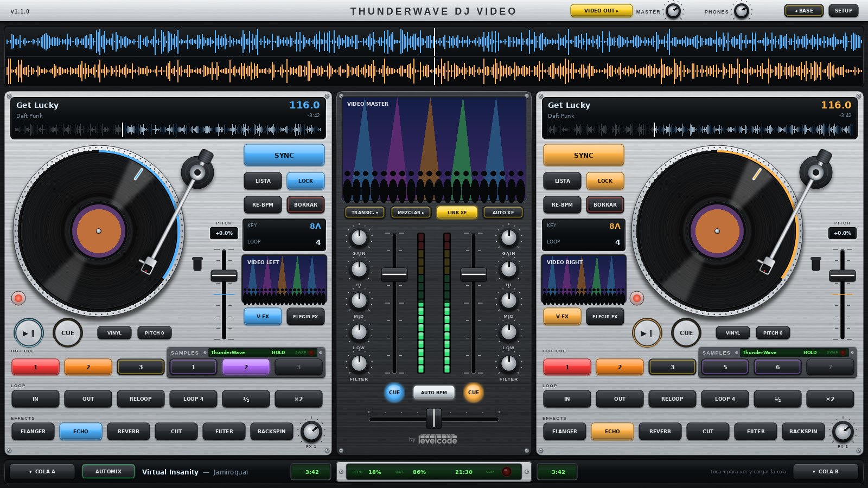This screenshot has height=488, width=868.
Task: Trigger the purple sample pad 2 on left deck
Action: (246, 367)
